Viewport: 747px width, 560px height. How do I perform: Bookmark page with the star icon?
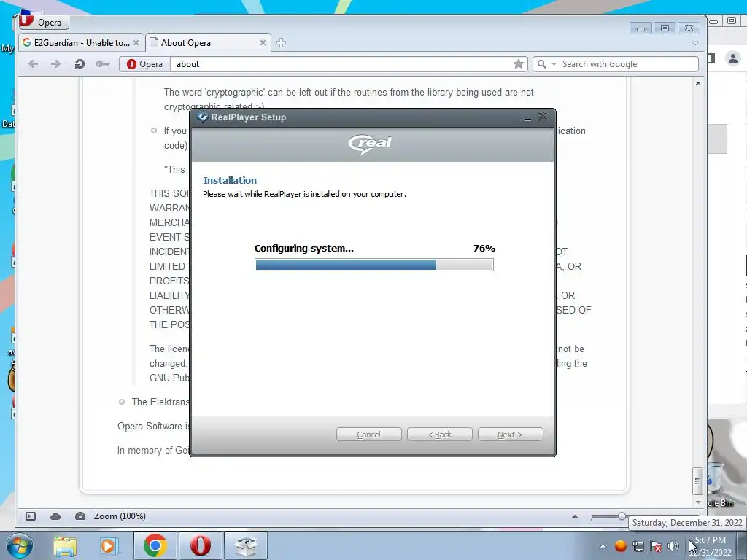519,64
